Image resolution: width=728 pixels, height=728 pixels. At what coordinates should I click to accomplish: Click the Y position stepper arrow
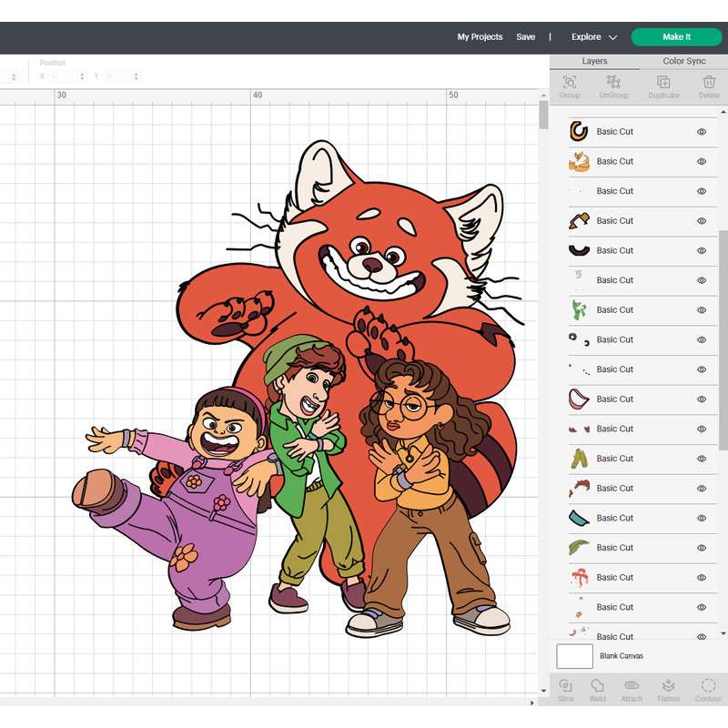coord(135,76)
